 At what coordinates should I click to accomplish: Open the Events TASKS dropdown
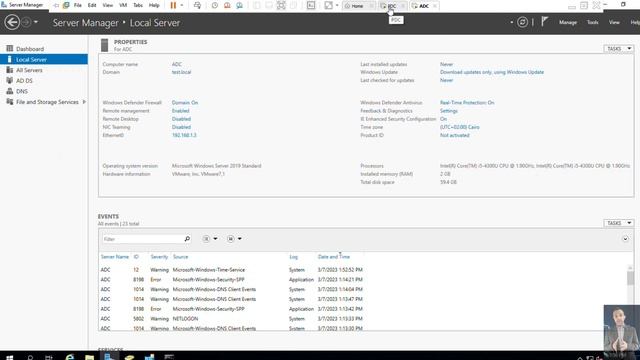618,223
